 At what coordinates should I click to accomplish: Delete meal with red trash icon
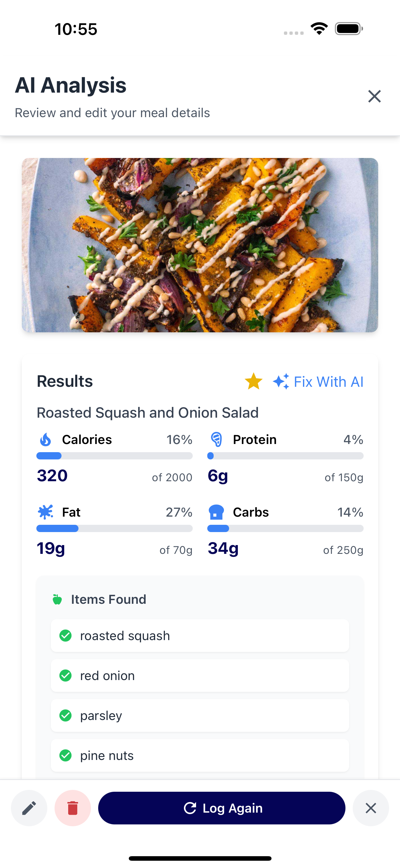tap(73, 808)
